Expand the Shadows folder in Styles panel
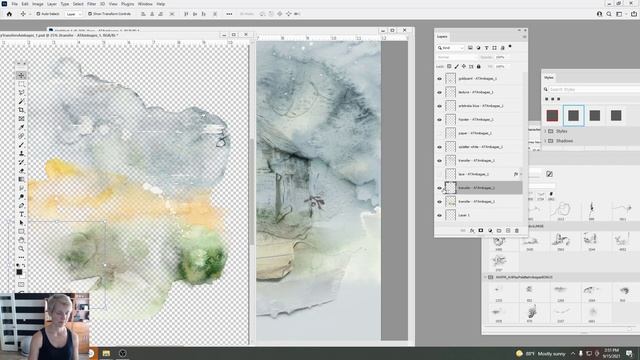This screenshot has width=640, height=360. coord(545,141)
